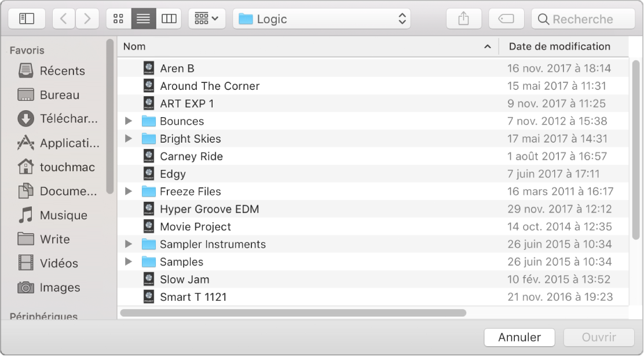Go back with the left chevron

[x=64, y=19]
